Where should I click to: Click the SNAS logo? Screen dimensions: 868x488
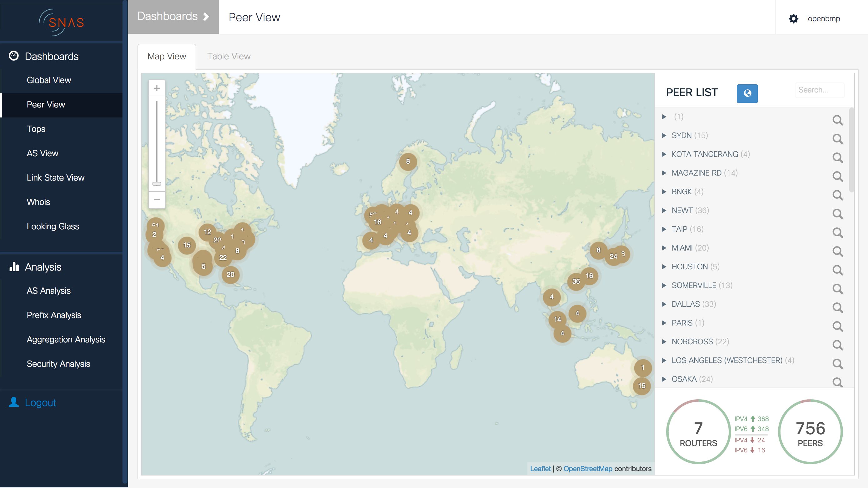coord(61,22)
